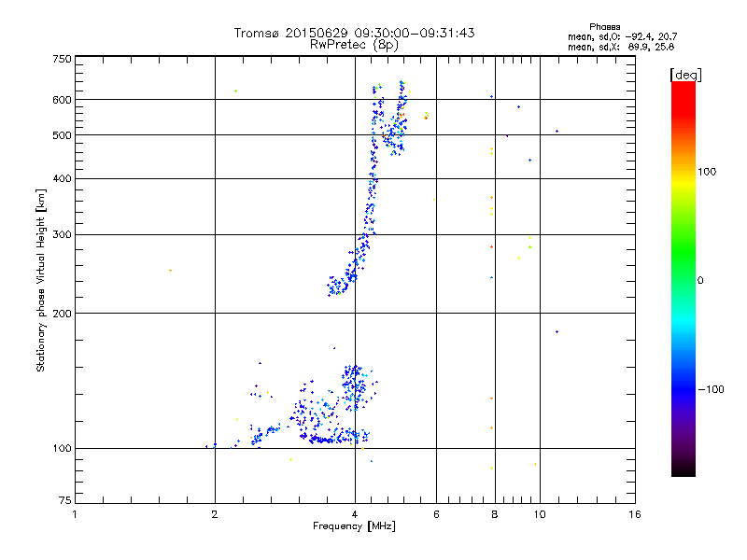Click the 'Phases' heading above the statistics
Image resolution: width=747 pixels, height=560 pixels.
(604, 27)
